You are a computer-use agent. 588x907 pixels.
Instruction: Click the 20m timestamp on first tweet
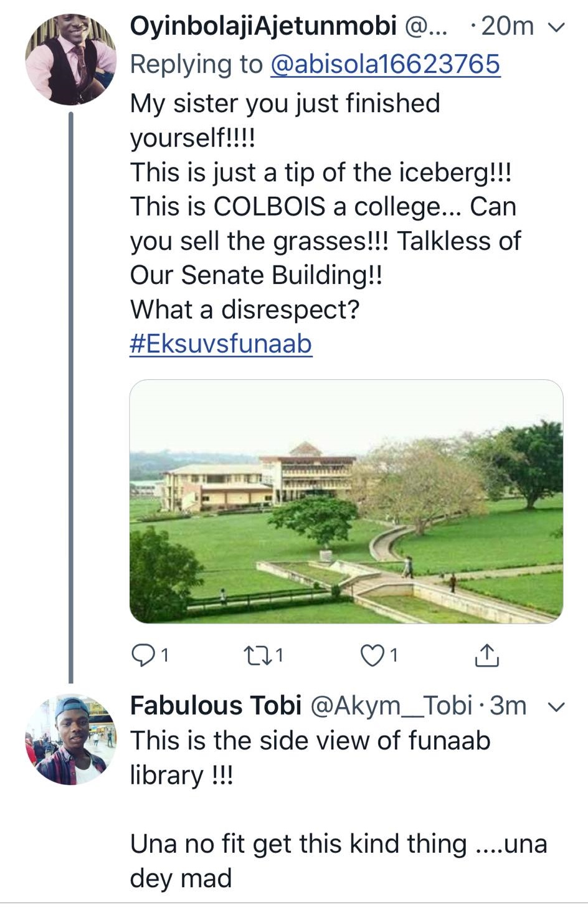tap(508, 26)
